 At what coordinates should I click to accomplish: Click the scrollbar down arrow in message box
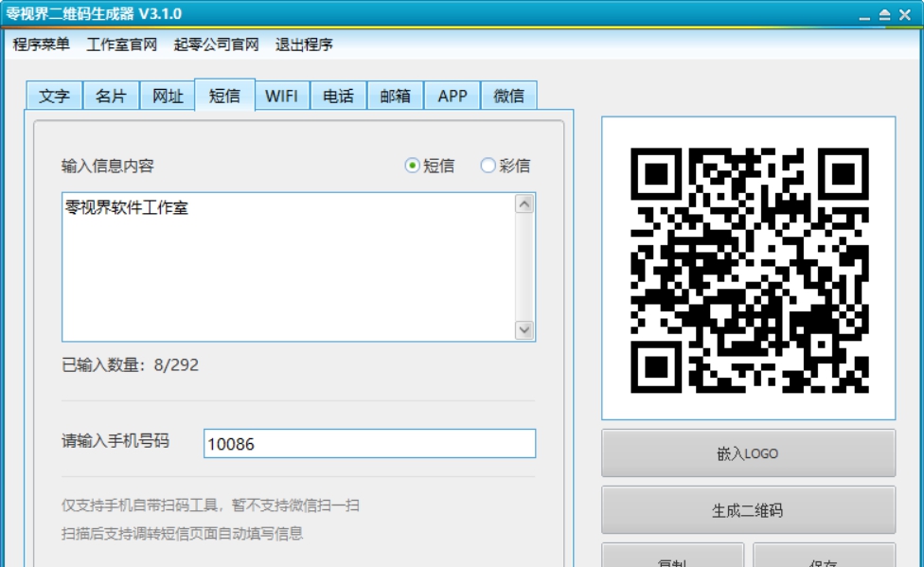[524, 329]
